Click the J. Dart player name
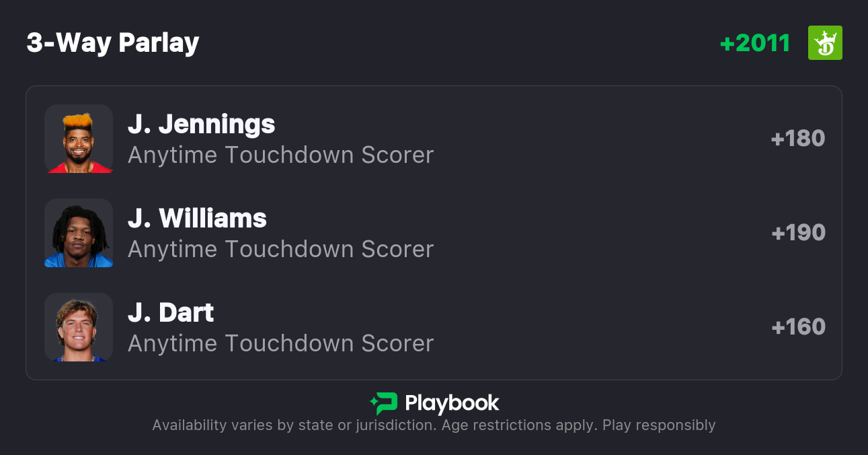This screenshot has height=455, width=868. [x=171, y=313]
